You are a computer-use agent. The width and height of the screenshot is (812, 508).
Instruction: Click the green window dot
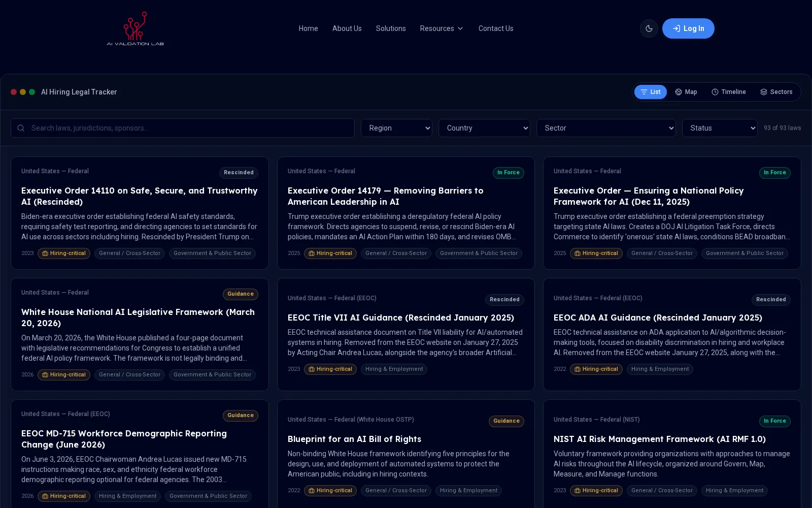point(32,92)
